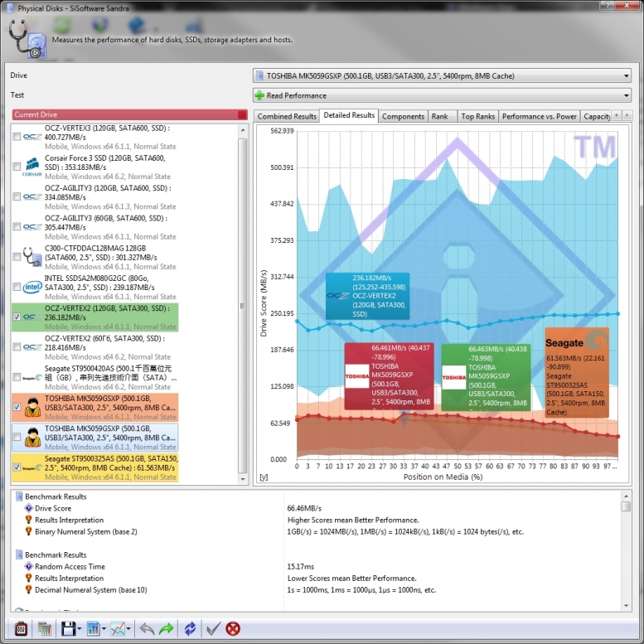The width and height of the screenshot is (644, 644).
Task: Click the Capacity tab label
Action: pyautogui.click(x=596, y=116)
